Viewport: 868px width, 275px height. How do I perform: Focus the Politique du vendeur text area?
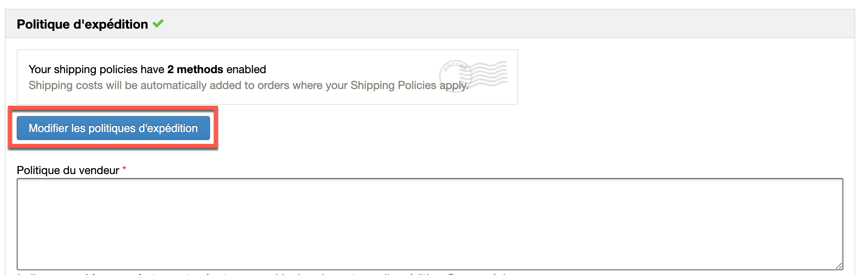[430, 224]
